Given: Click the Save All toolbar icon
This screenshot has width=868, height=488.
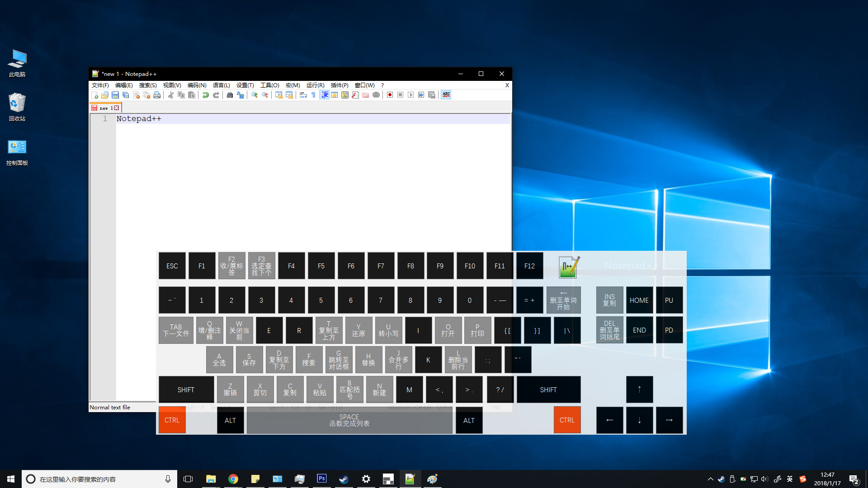Looking at the screenshot, I should tap(126, 95).
